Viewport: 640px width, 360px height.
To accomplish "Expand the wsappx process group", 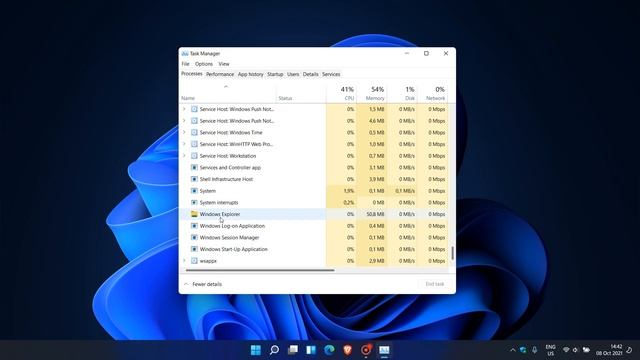I will (x=184, y=261).
